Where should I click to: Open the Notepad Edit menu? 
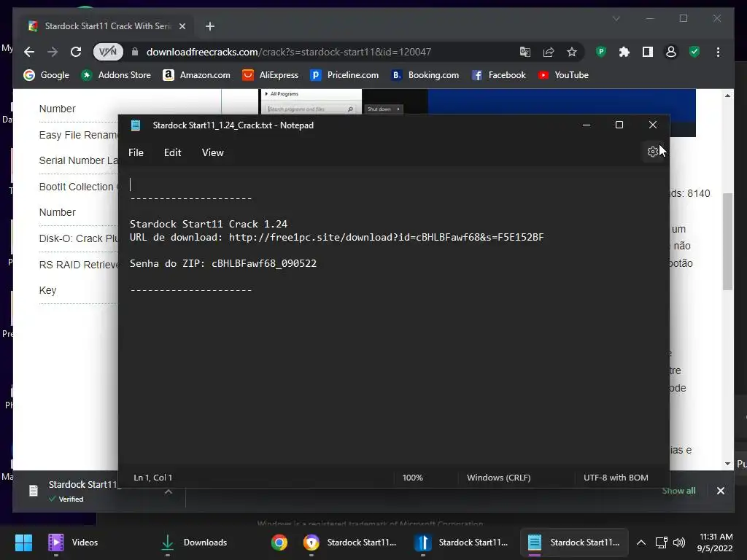coord(172,152)
